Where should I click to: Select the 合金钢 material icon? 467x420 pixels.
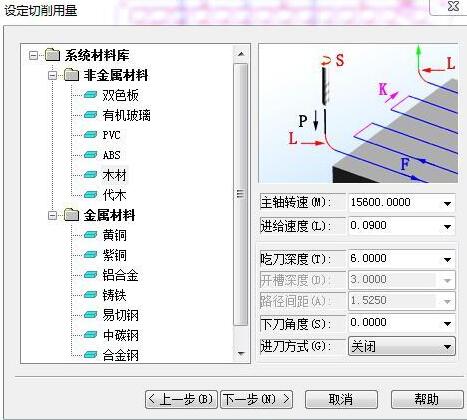(x=90, y=354)
